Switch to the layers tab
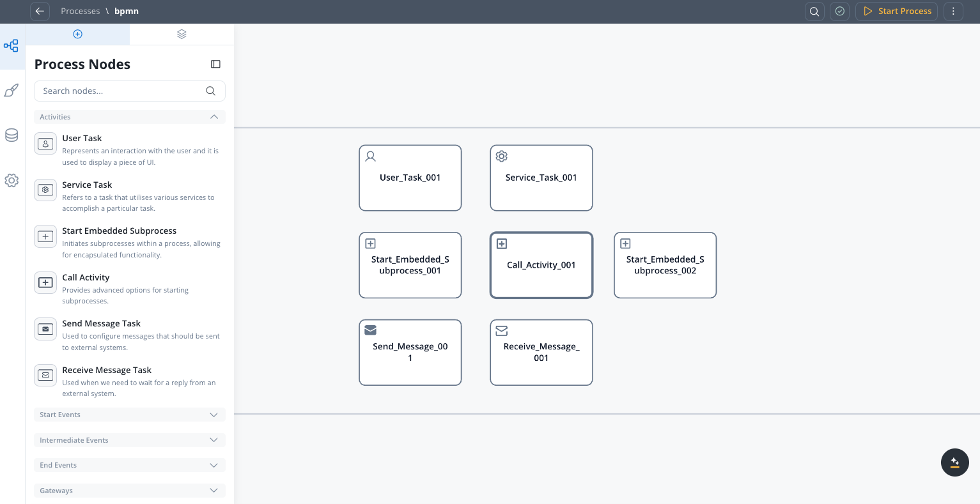The width and height of the screenshot is (980, 504). coord(182,34)
